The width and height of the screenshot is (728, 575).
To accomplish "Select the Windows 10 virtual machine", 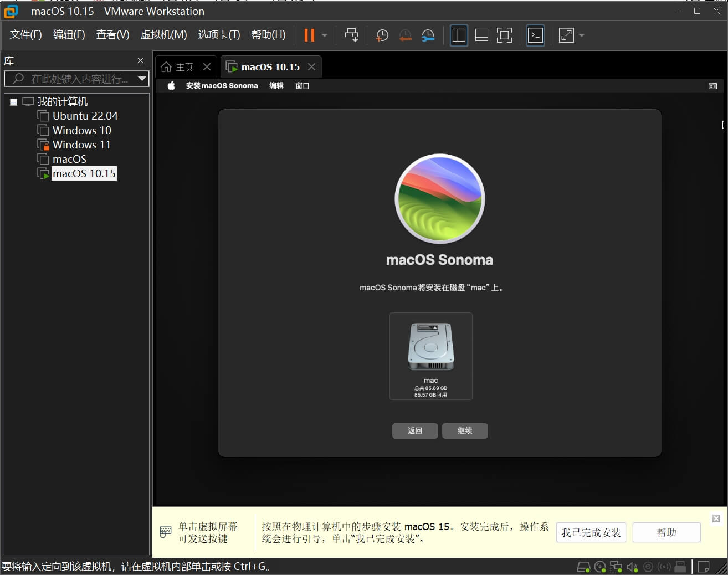I will (81, 130).
